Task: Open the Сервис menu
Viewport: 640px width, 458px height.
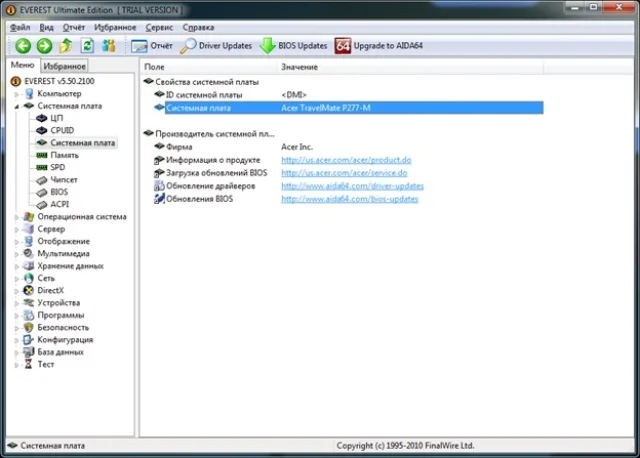Action: 160,27
